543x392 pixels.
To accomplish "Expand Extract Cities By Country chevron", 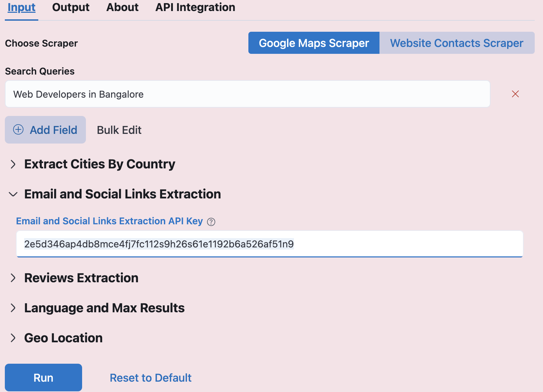I will (x=13, y=164).
